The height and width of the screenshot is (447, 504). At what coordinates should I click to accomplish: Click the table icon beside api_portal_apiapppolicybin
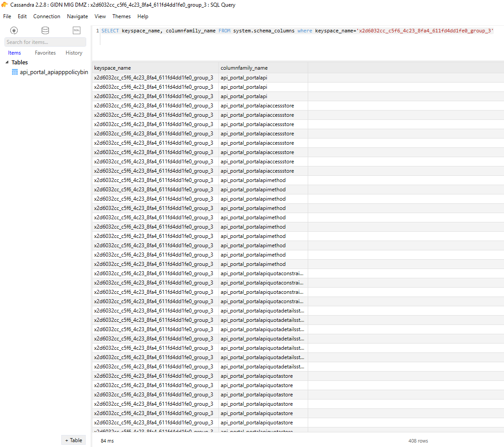click(x=15, y=72)
